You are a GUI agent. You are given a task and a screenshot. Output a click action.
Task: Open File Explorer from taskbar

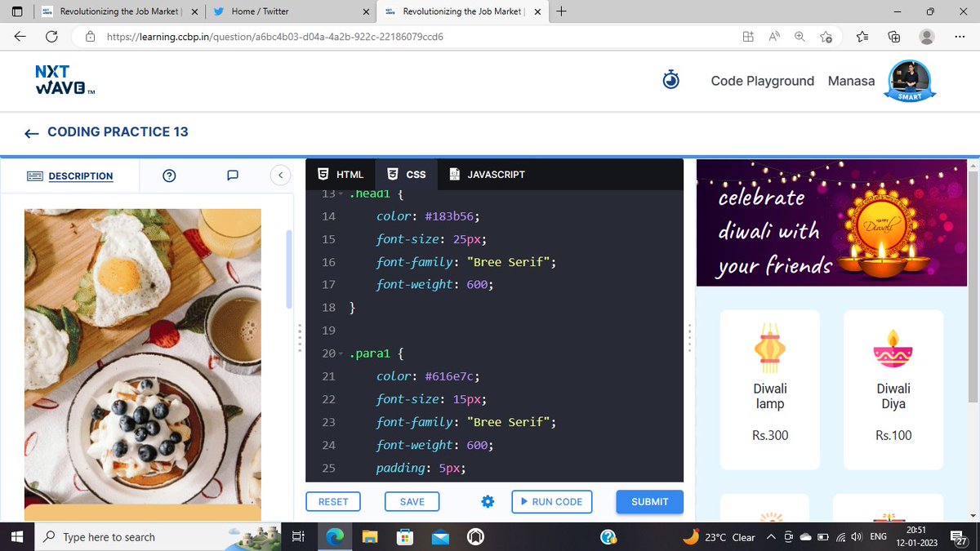tap(370, 536)
